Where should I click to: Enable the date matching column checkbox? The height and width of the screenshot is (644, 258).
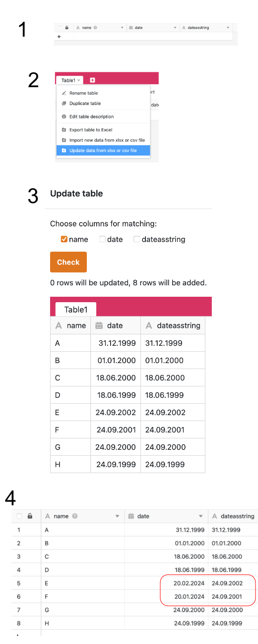[x=102, y=239]
